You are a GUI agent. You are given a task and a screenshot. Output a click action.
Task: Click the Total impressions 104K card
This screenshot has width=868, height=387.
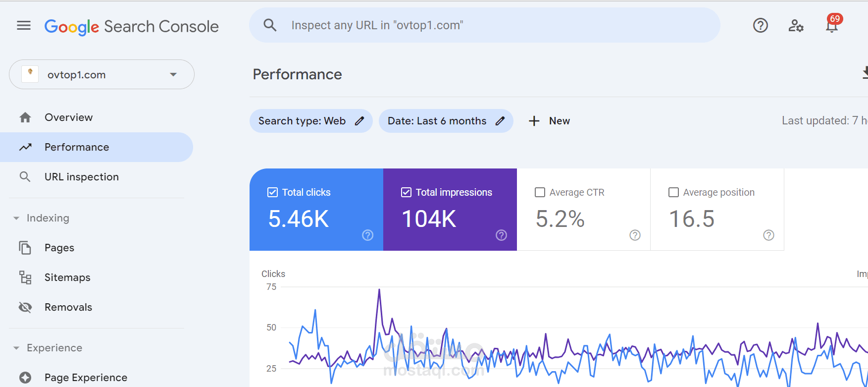point(450,210)
